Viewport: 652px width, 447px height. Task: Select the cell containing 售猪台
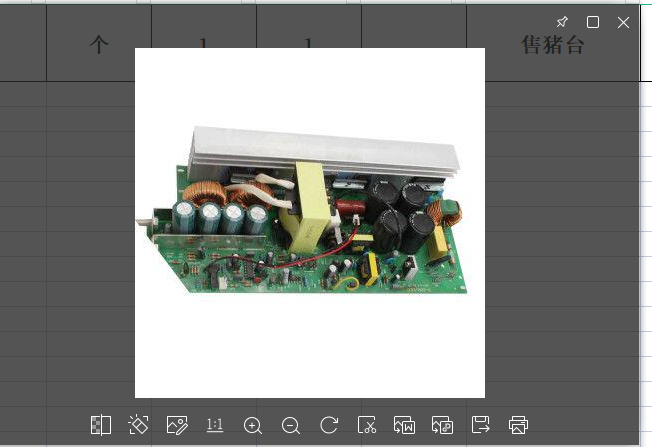click(x=552, y=45)
